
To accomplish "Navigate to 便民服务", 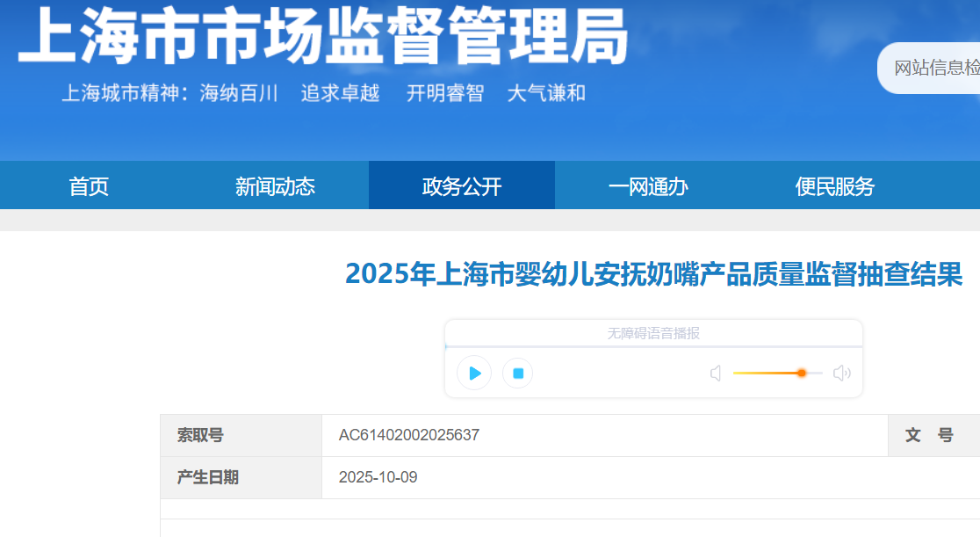I will pos(835,186).
